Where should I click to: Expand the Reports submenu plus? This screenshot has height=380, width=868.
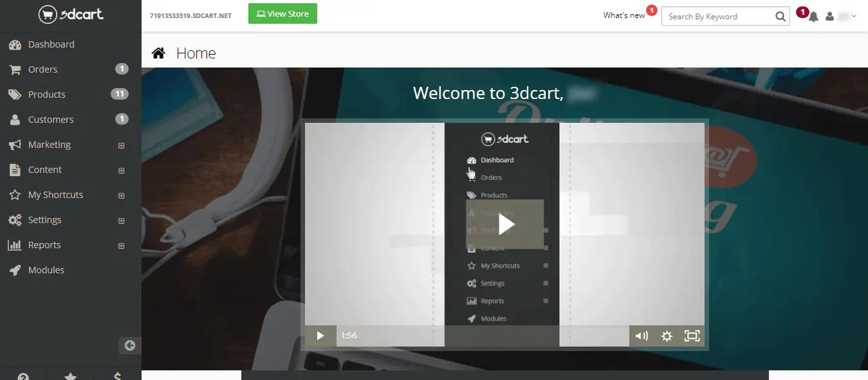tap(121, 246)
